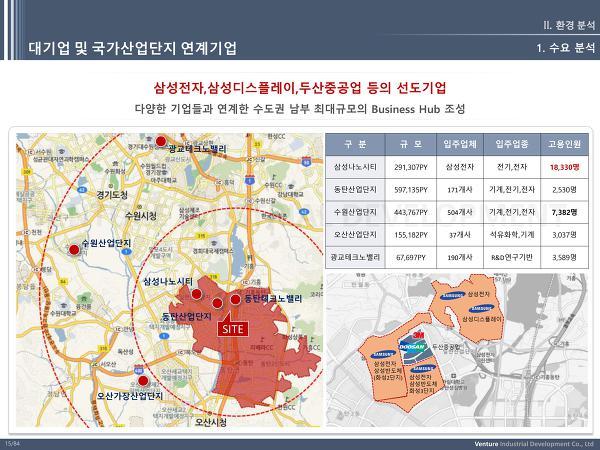Click the 동탄산업단지 label on the left map
This screenshot has height=450, width=600.
click(187, 316)
